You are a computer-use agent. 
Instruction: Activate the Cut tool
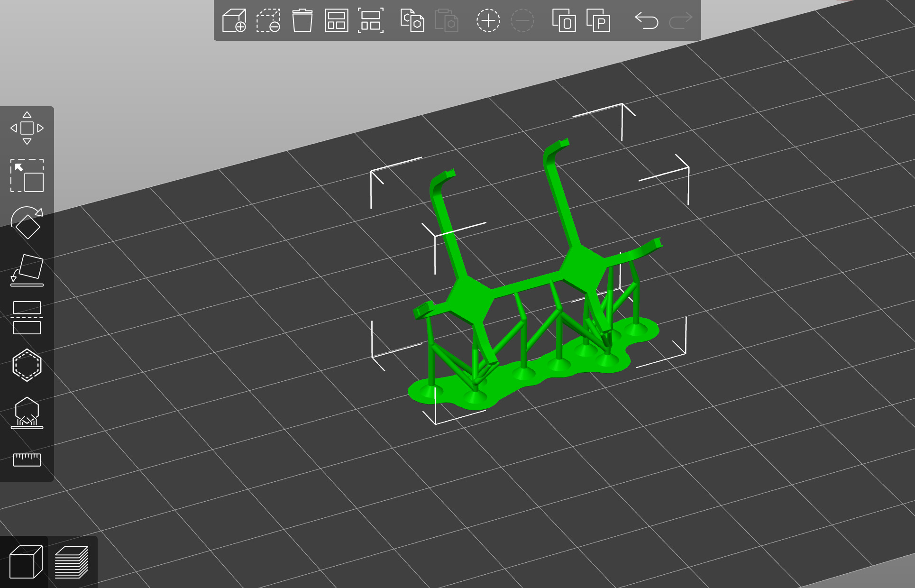coord(27,318)
